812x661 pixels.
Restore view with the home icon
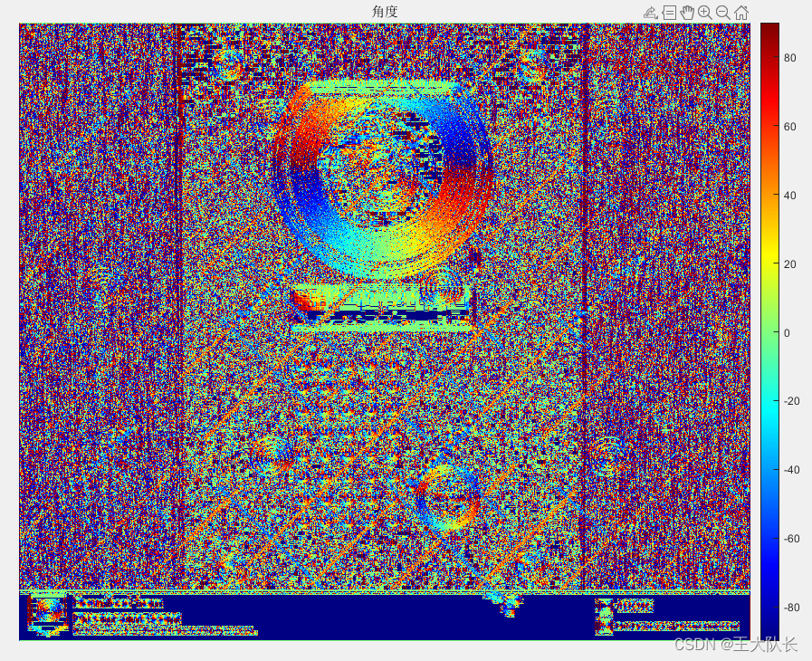click(x=741, y=13)
